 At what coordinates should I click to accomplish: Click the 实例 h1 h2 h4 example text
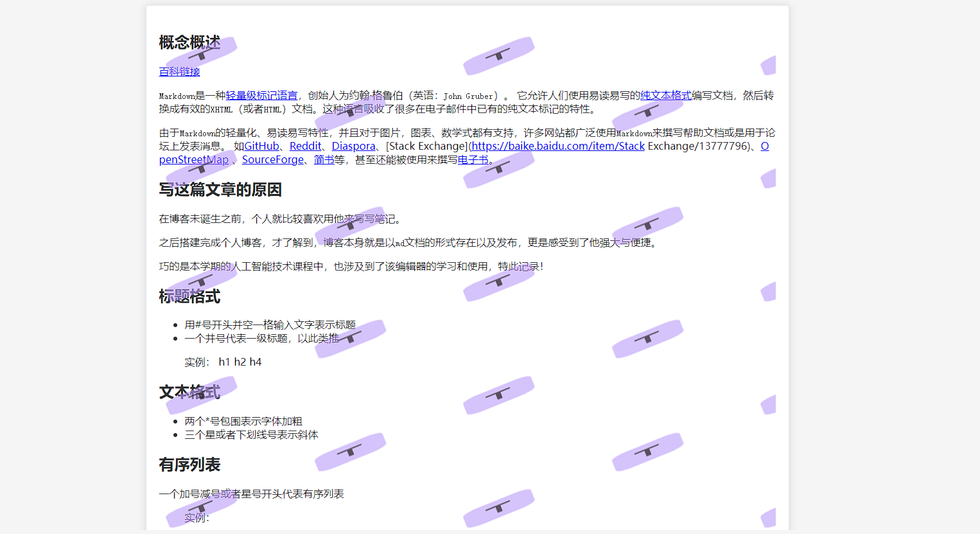pos(222,361)
